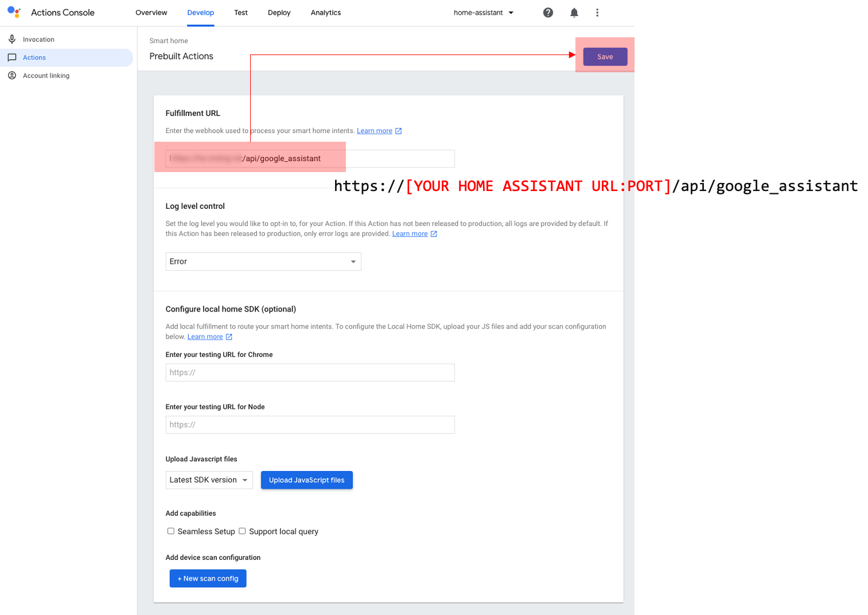This screenshot has width=868, height=615.
Task: Switch to the Overview tab
Action: [151, 13]
